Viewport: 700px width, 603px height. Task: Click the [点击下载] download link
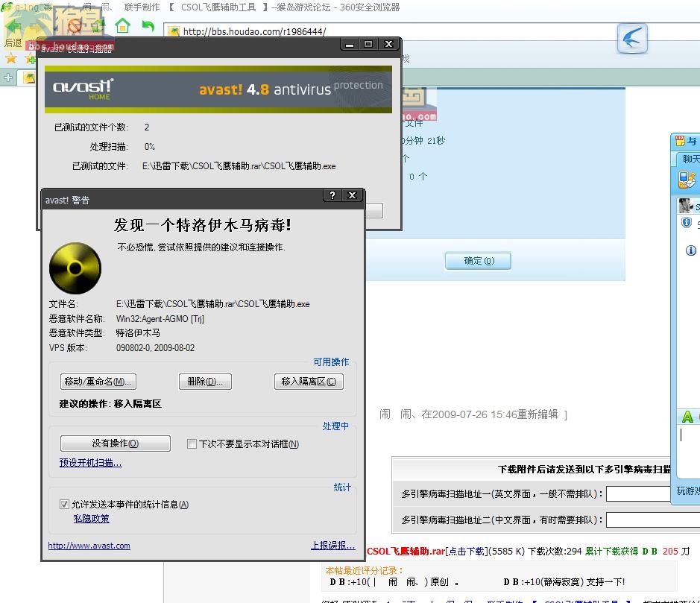pyautogui.click(x=467, y=552)
